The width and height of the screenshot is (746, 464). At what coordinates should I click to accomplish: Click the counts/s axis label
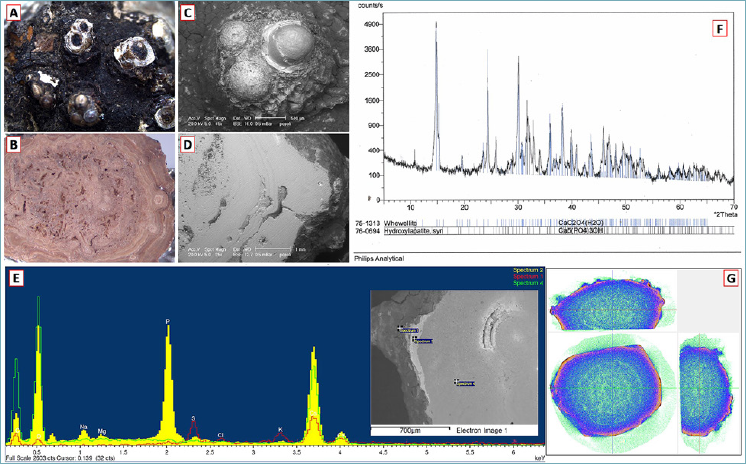click(372, 5)
